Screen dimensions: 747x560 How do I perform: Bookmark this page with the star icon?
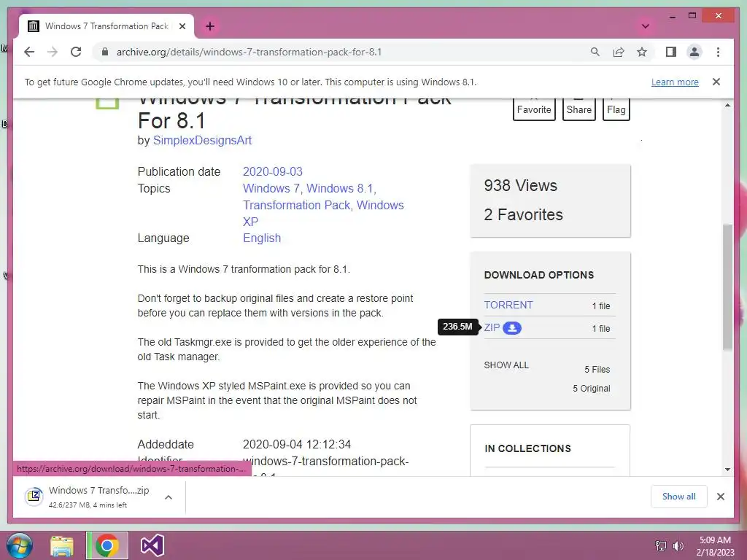point(642,52)
